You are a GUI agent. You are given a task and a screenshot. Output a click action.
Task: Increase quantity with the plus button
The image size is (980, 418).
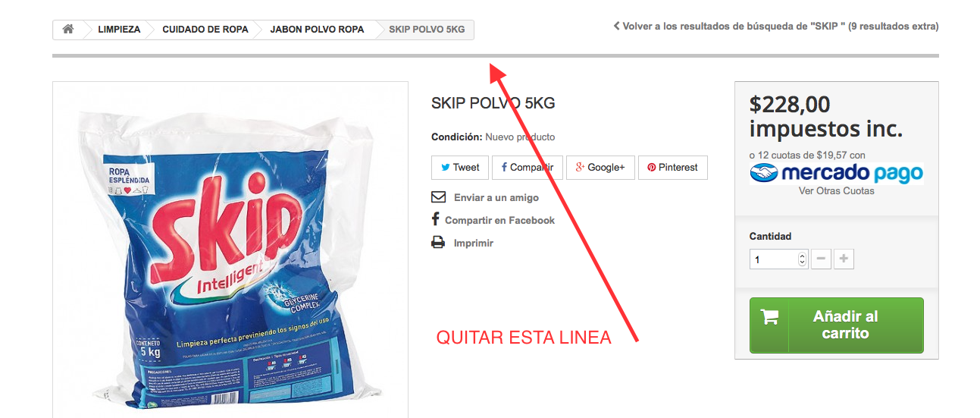(x=844, y=259)
